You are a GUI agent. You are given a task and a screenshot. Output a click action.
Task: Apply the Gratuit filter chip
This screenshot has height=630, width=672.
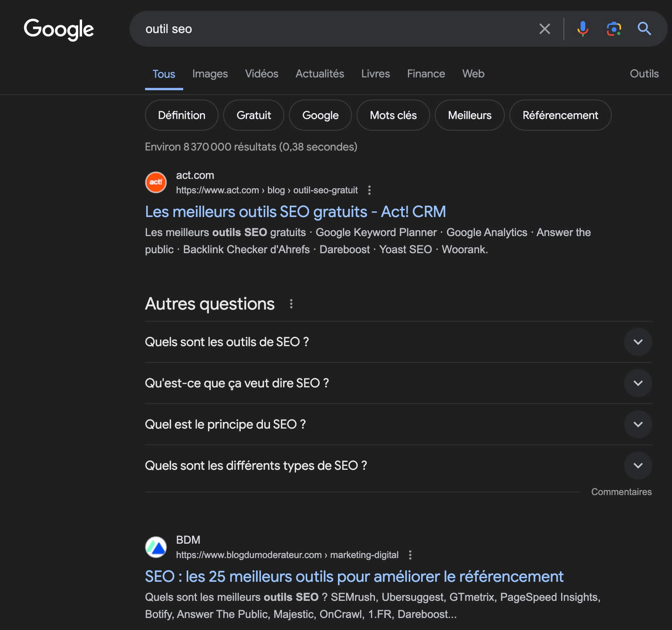pos(254,115)
